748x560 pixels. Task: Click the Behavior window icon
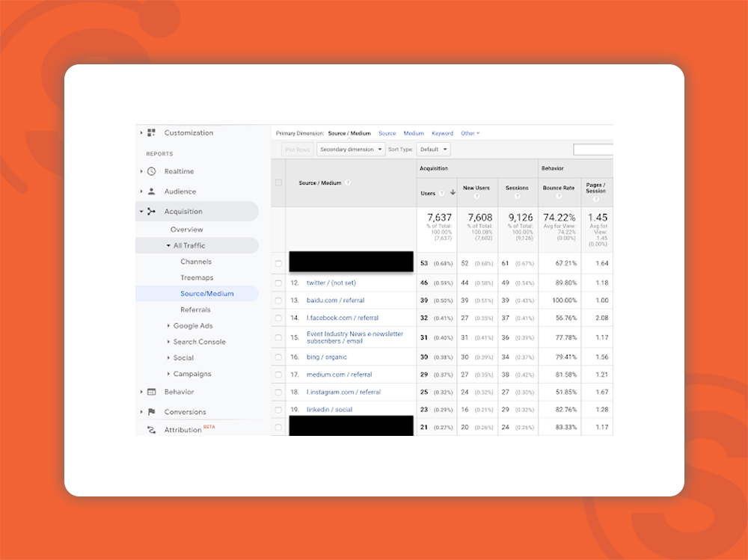(151, 392)
